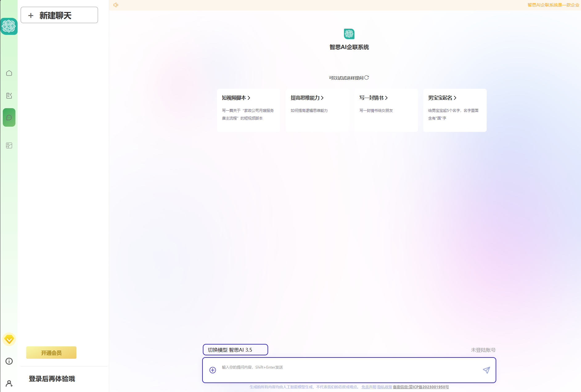This screenshot has width=581, height=392.
Task: Open the image generation icon in sidebar
Action: pos(9,145)
